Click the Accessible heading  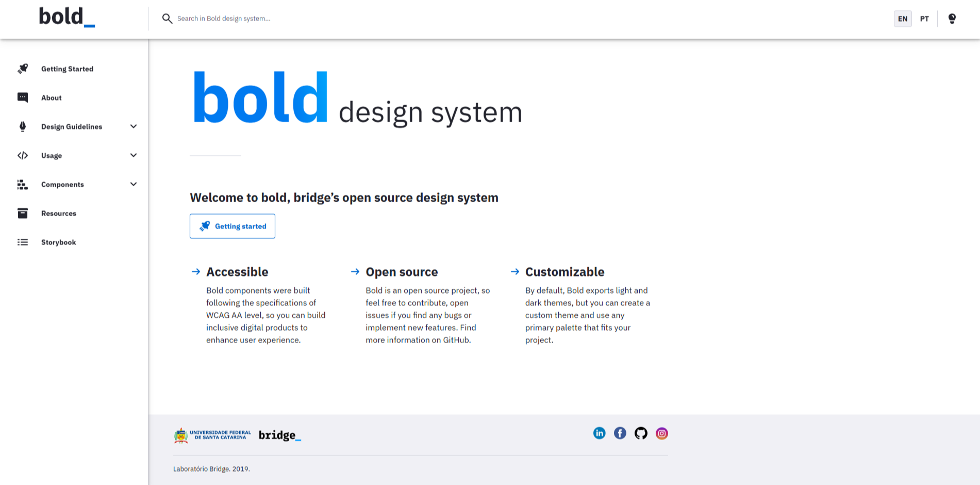click(x=237, y=272)
